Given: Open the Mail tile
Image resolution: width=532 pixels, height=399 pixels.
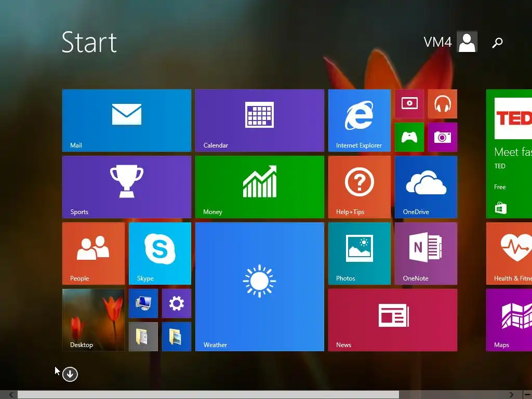Looking at the screenshot, I should (x=127, y=121).
